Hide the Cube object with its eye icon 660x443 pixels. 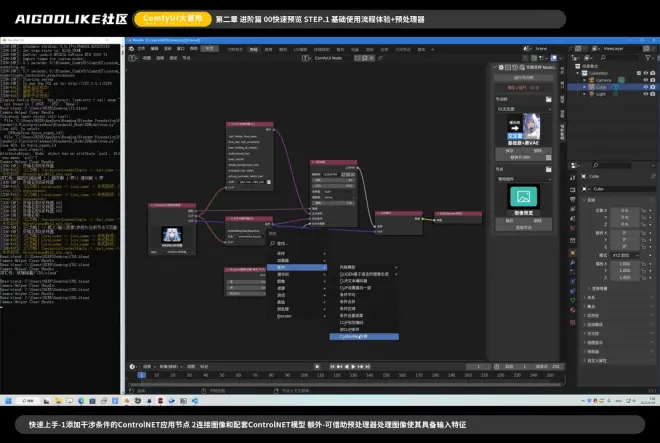646,87
